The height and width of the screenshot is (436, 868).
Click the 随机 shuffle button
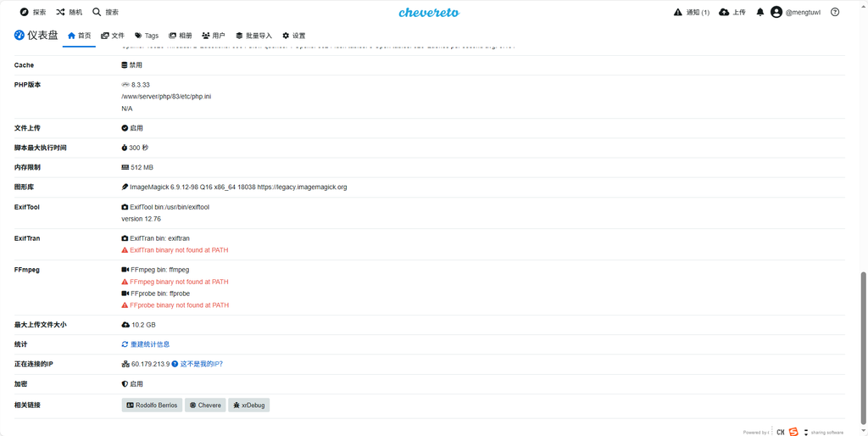tap(70, 12)
